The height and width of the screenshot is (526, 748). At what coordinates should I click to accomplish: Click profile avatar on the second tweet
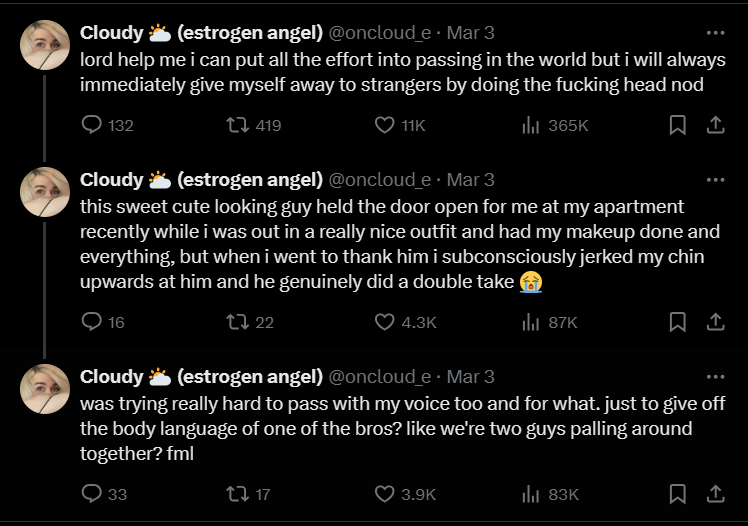(x=45, y=193)
